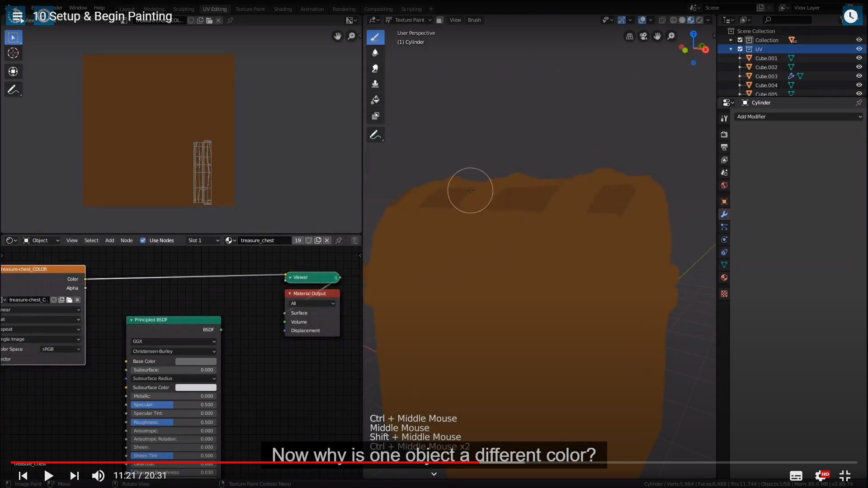Open the Modifiers wrench properties tab
This screenshot has height=488, width=868.
pos(724,214)
